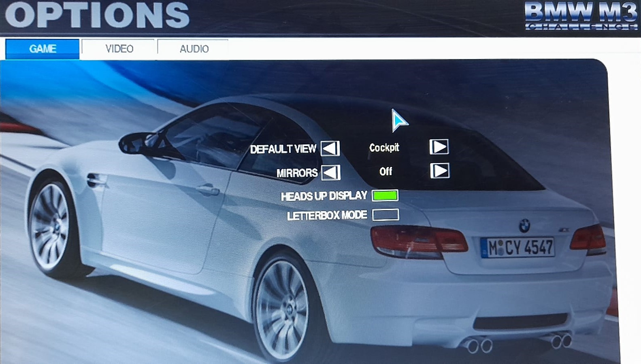The height and width of the screenshot is (364, 641).
Task: Click right arrow for Mirrors setting
Action: 440,170
